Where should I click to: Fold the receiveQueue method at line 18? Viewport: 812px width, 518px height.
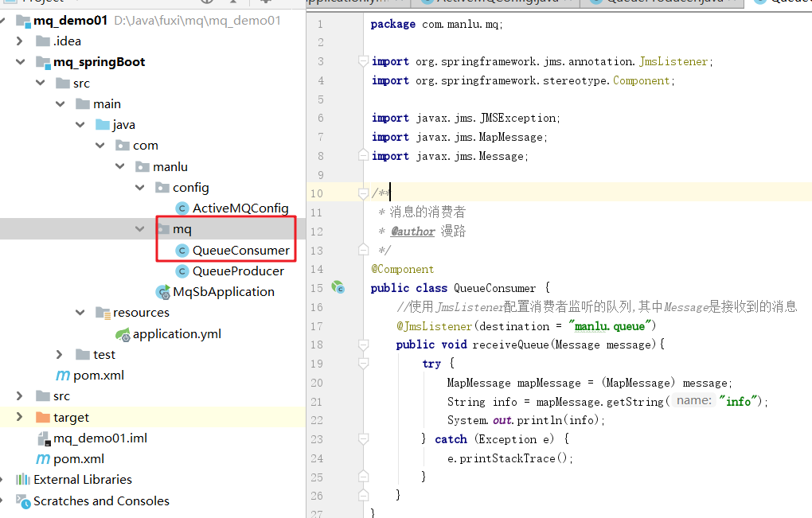(363, 345)
